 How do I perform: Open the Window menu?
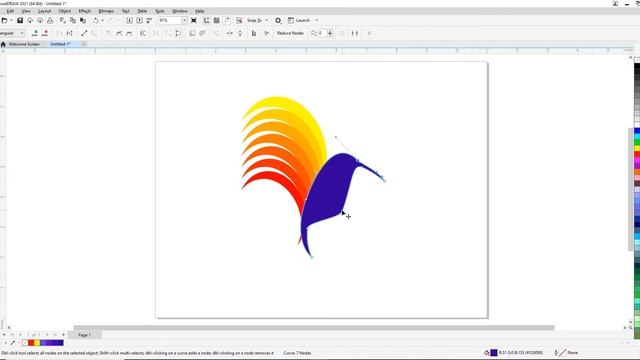coord(180,11)
